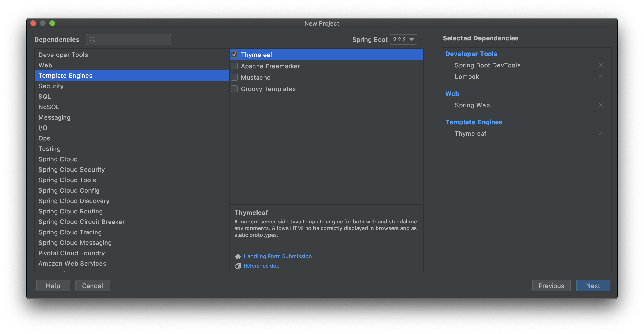644x334 pixels.
Task: Remove Lombok using its X icon
Action: pyautogui.click(x=601, y=77)
